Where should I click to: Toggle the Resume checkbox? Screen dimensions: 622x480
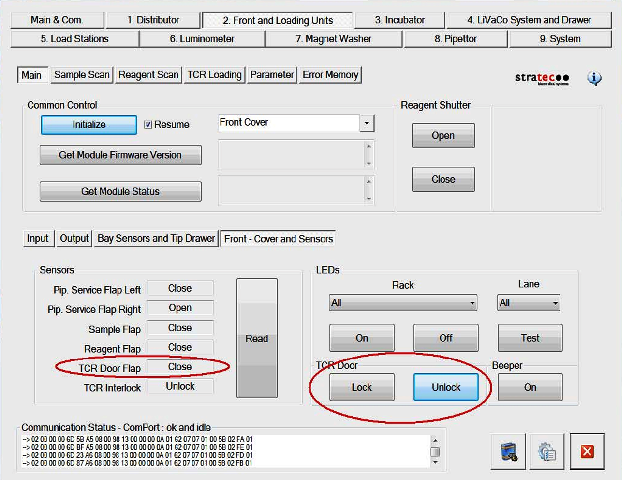(x=148, y=125)
